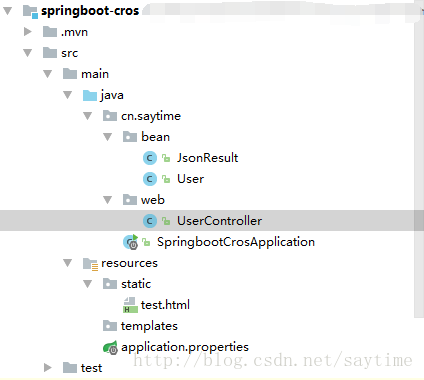Click the SpringbootCrosApplication run class icon

click(131, 242)
